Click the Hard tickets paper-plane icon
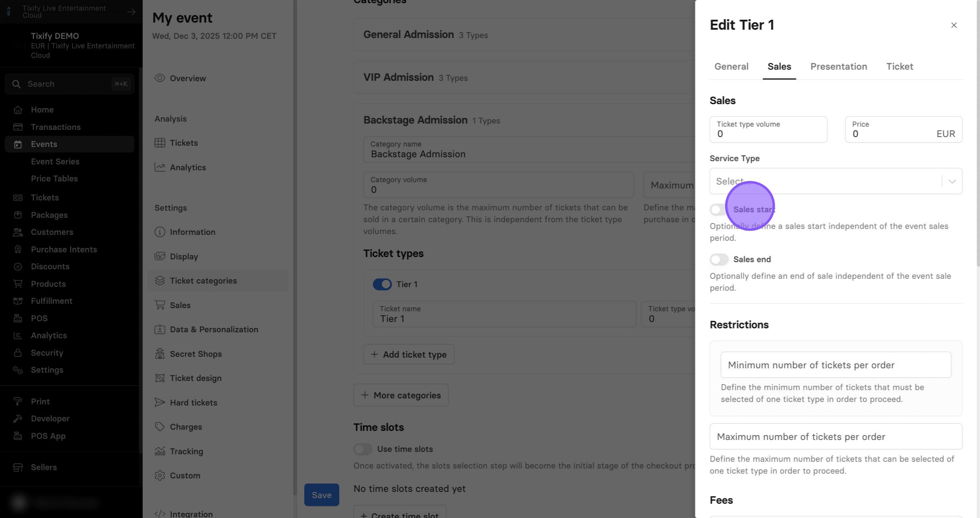 tap(160, 402)
